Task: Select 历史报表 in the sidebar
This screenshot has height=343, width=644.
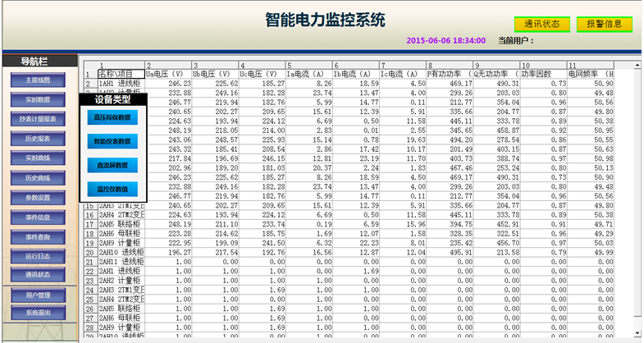Action: coord(38,139)
